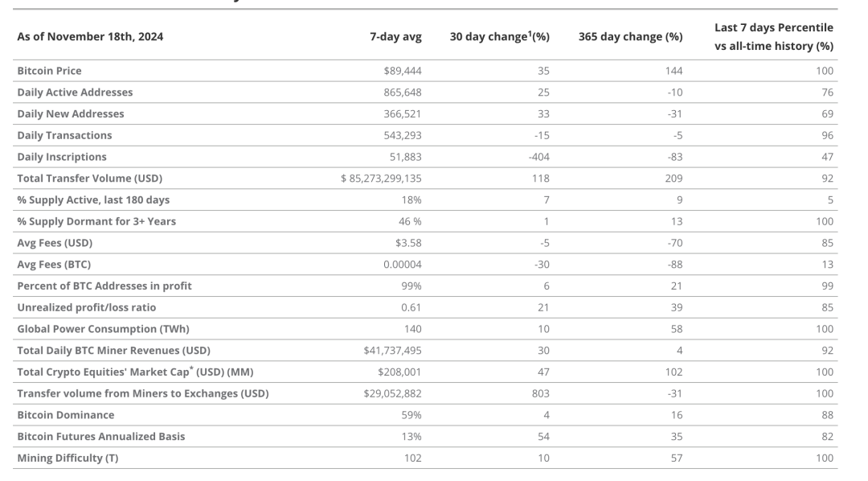
Task: Click the Bitcoin Dominance row label
Action: pyautogui.click(x=65, y=415)
